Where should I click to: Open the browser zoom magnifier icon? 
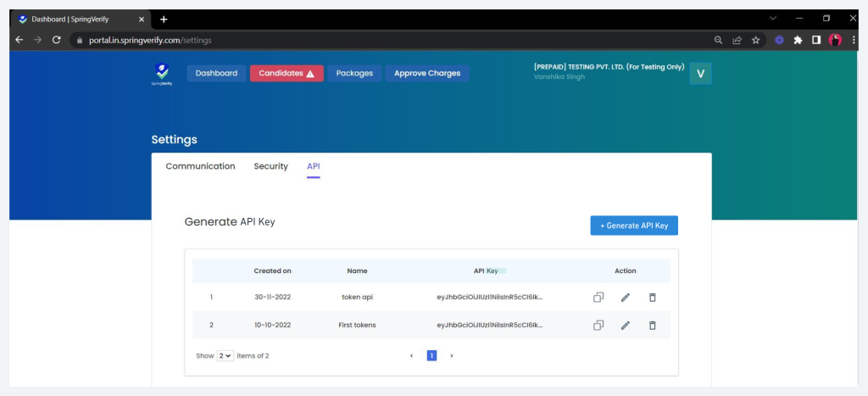click(718, 40)
